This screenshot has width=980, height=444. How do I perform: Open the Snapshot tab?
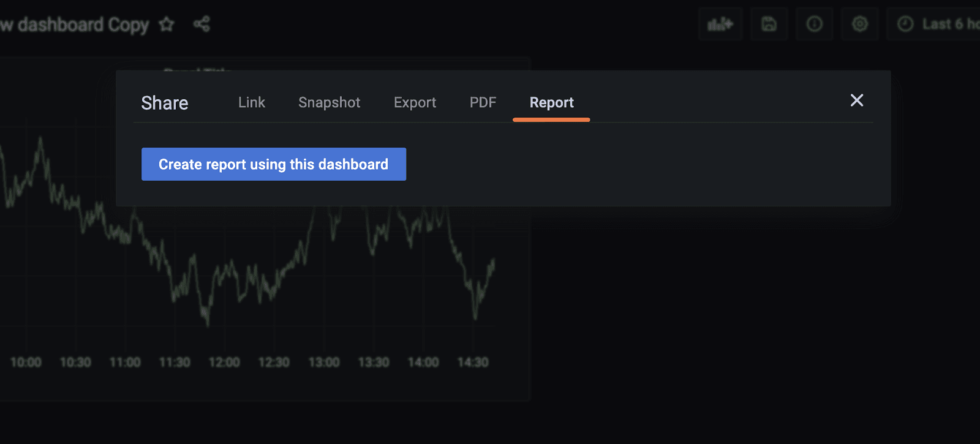point(329,102)
